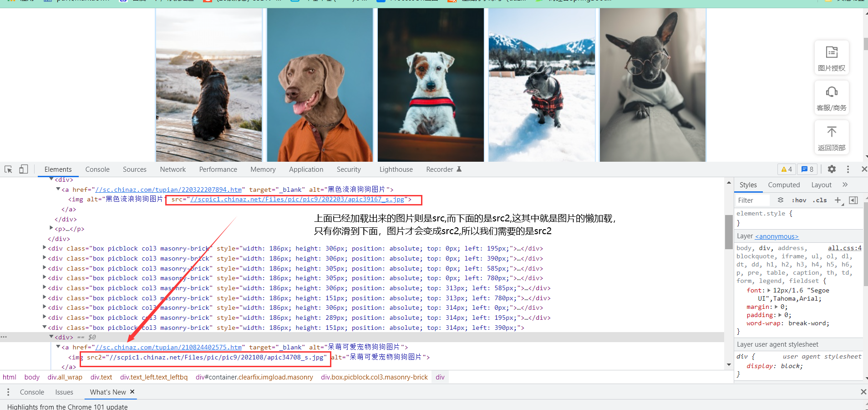The image size is (868, 410).
Task: Toggle the :hov element state pane
Action: point(799,200)
